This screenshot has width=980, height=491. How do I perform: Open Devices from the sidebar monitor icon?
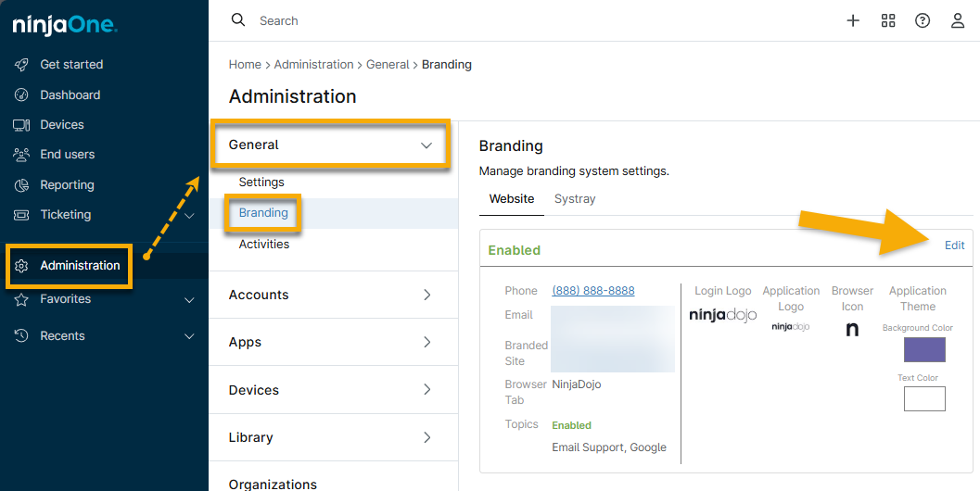(x=22, y=125)
